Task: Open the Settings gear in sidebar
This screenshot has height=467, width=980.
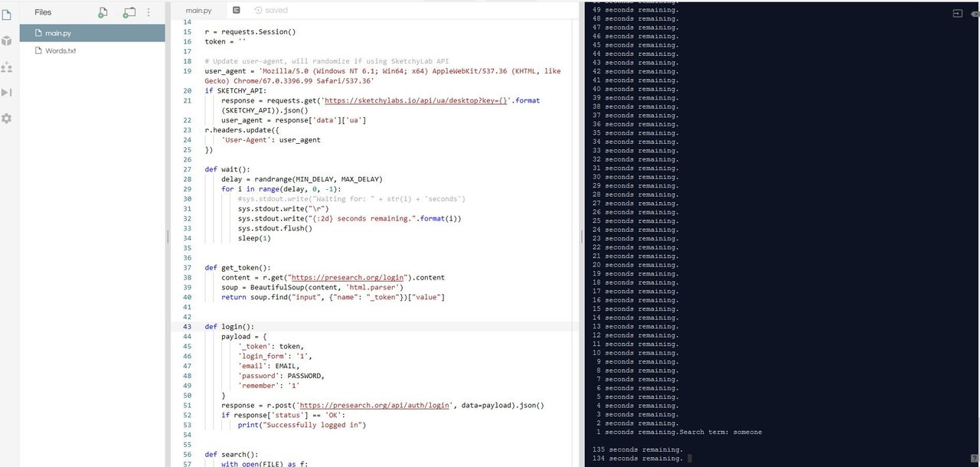Action: click(x=7, y=119)
